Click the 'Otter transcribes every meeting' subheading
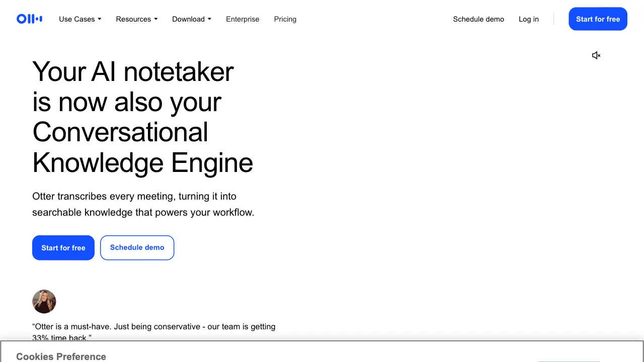Viewport: 644px width, 362px height. pyautogui.click(x=143, y=204)
